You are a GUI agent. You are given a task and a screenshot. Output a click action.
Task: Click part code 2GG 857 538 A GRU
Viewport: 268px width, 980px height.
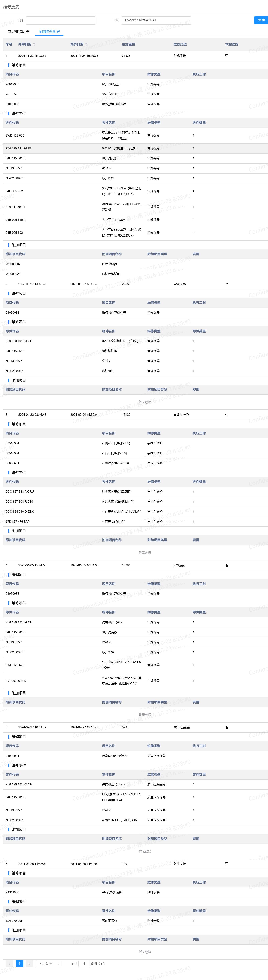tap(20, 492)
